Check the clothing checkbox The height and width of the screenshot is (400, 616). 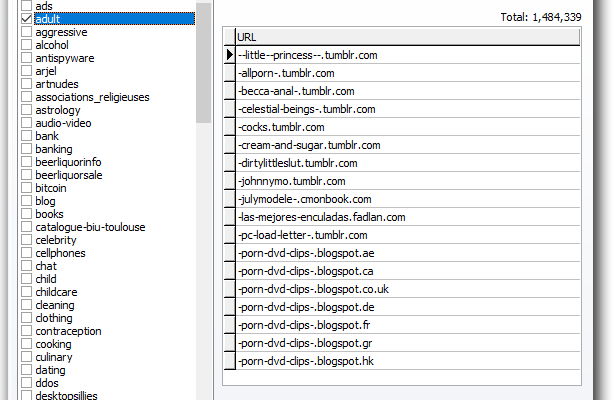tap(26, 317)
